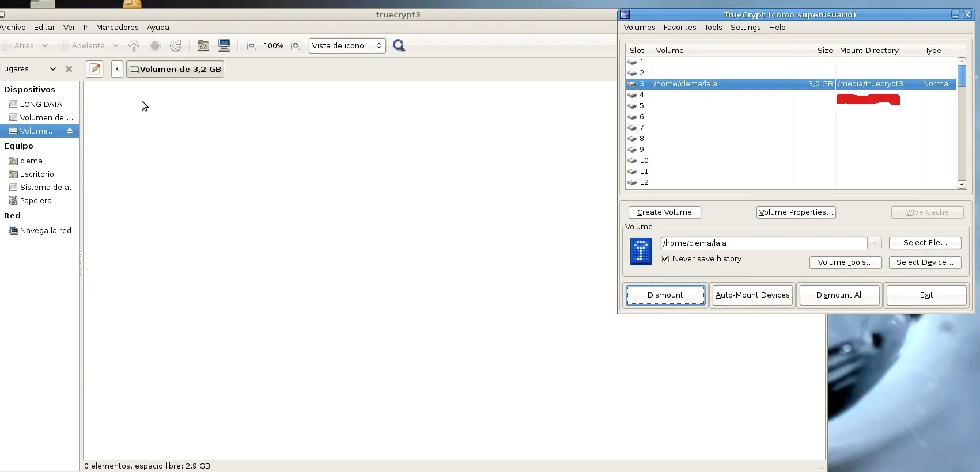Open TrueCrypt Help menu
The height and width of the screenshot is (472, 980).
pyautogui.click(x=777, y=27)
